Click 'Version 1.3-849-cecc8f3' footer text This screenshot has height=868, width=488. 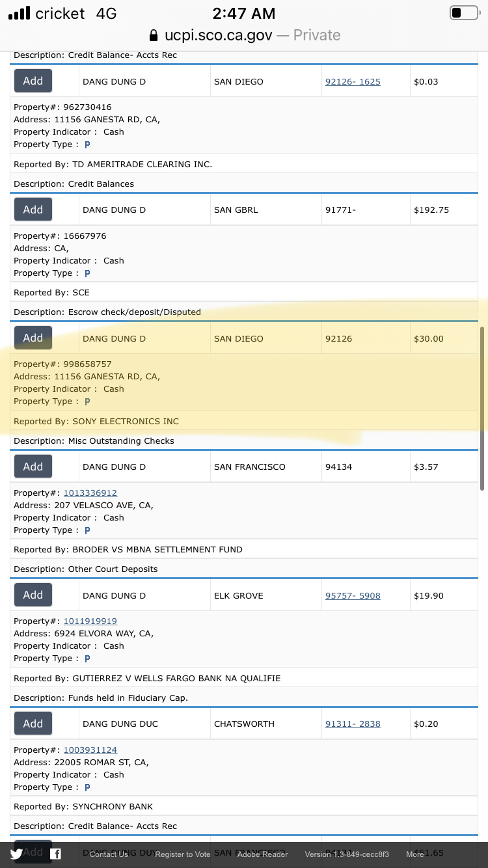347,854
